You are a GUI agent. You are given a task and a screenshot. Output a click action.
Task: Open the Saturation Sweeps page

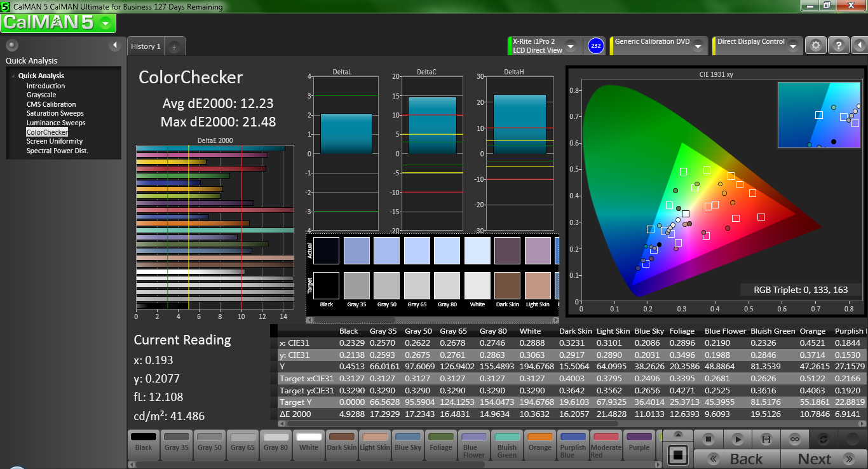coord(55,113)
